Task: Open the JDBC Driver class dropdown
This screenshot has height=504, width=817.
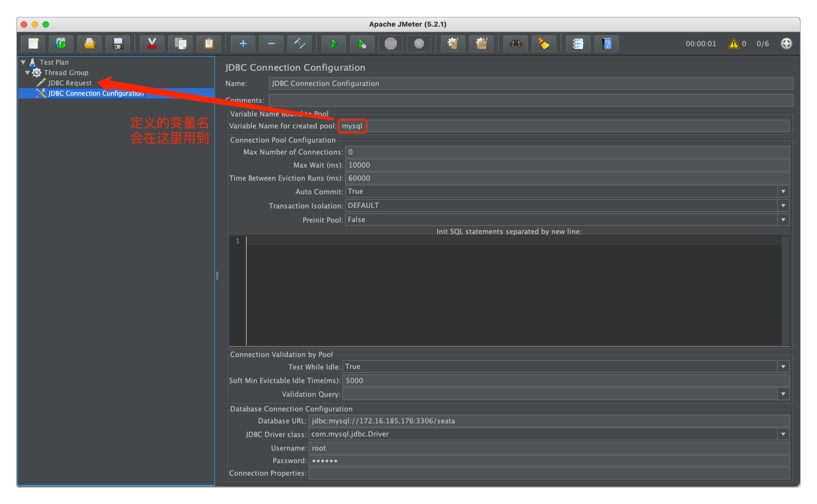Action: pyautogui.click(x=783, y=434)
